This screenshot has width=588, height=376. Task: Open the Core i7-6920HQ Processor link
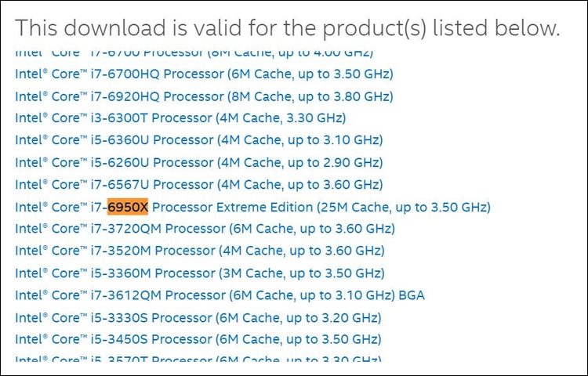click(x=204, y=96)
